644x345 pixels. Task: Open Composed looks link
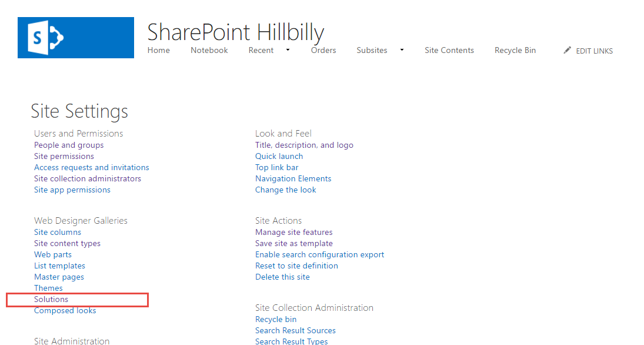pos(65,310)
